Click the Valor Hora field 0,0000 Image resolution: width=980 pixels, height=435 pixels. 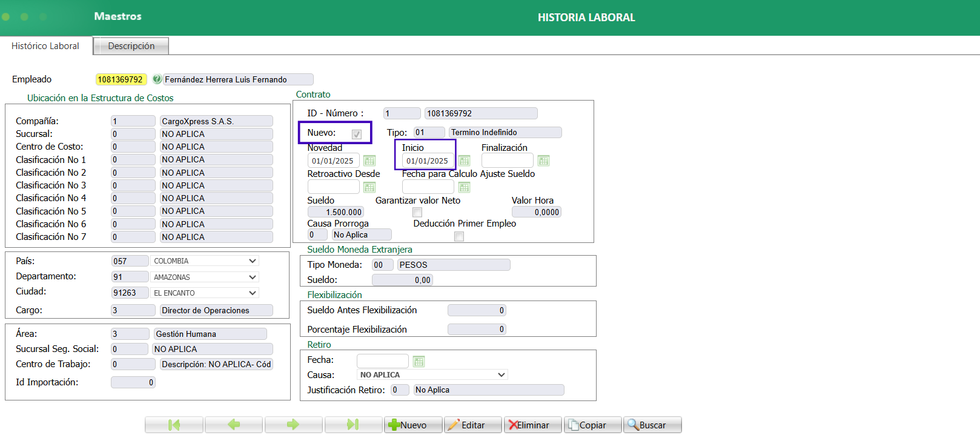[x=537, y=212]
